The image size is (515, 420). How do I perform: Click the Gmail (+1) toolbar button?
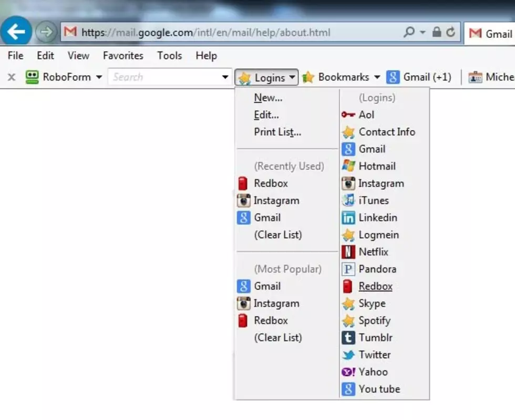419,77
